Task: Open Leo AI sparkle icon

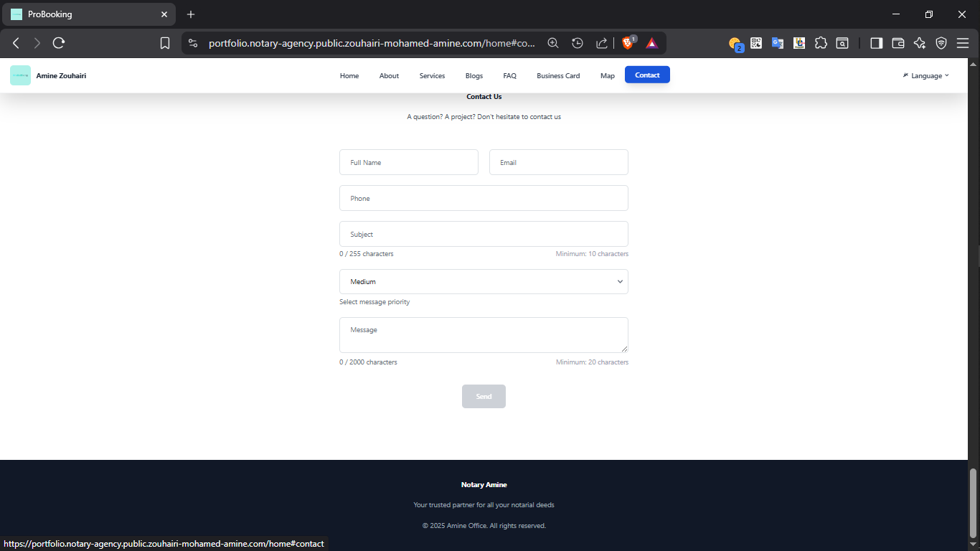Action: click(920, 42)
